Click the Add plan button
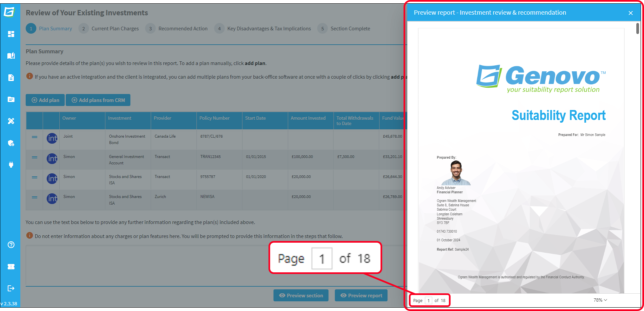The height and width of the screenshot is (311, 644). 45,100
